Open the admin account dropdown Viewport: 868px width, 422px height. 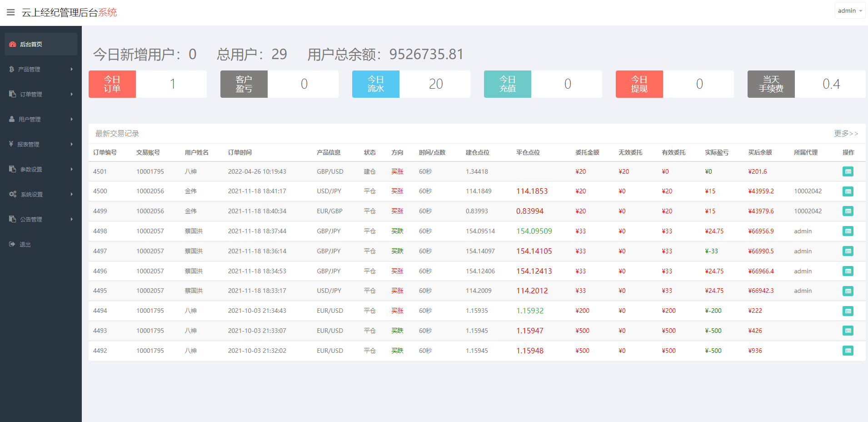point(849,10)
